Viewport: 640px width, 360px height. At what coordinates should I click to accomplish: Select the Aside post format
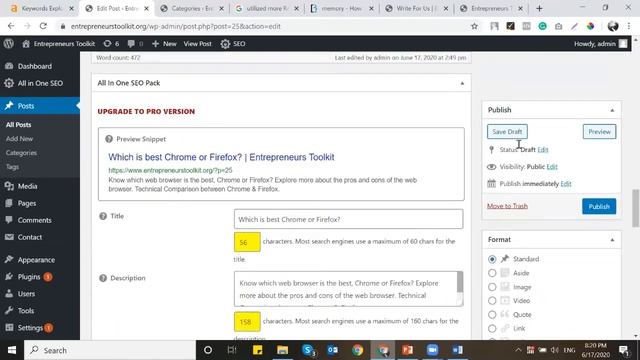pos(492,273)
